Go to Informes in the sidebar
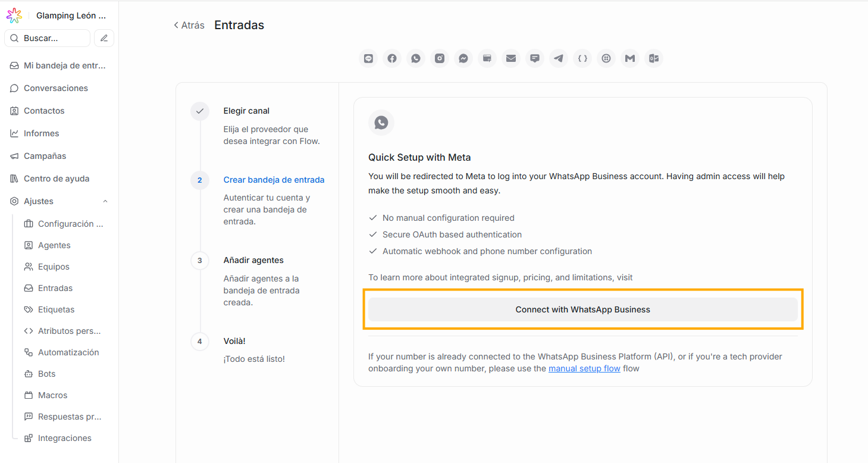 [41, 133]
